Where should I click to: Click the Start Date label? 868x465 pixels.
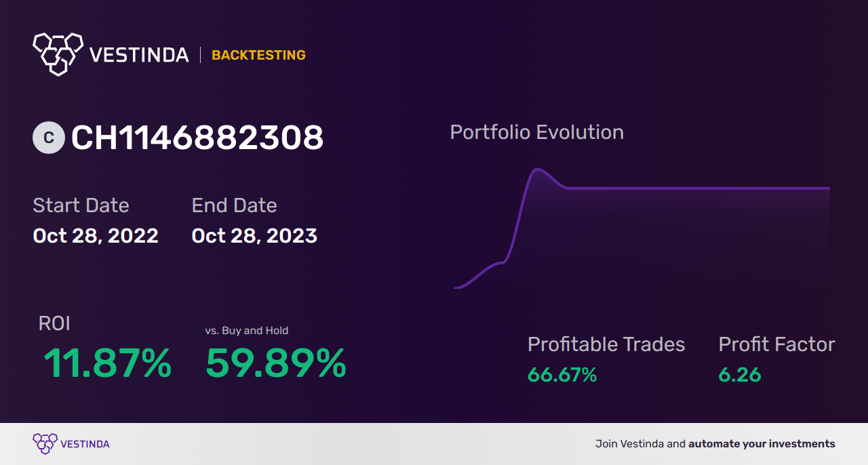click(81, 205)
